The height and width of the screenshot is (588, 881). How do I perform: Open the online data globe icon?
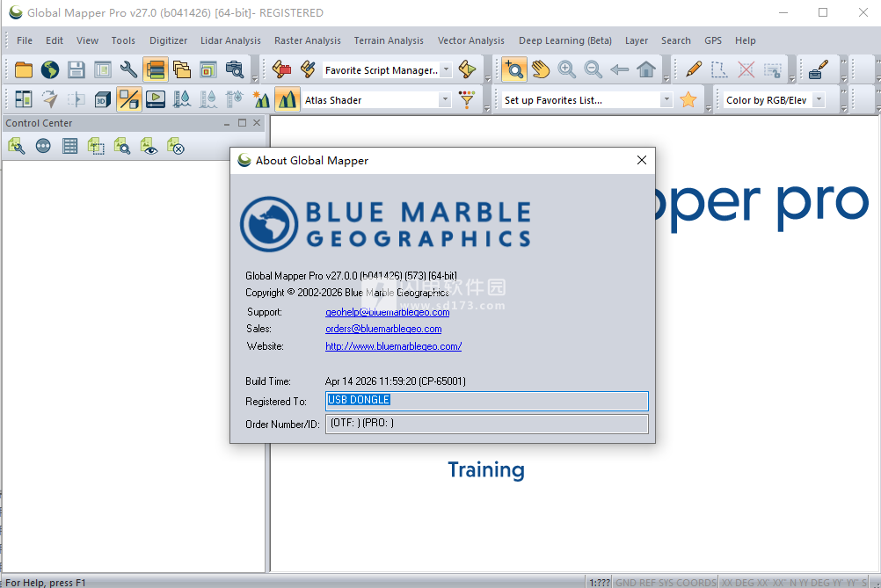50,69
